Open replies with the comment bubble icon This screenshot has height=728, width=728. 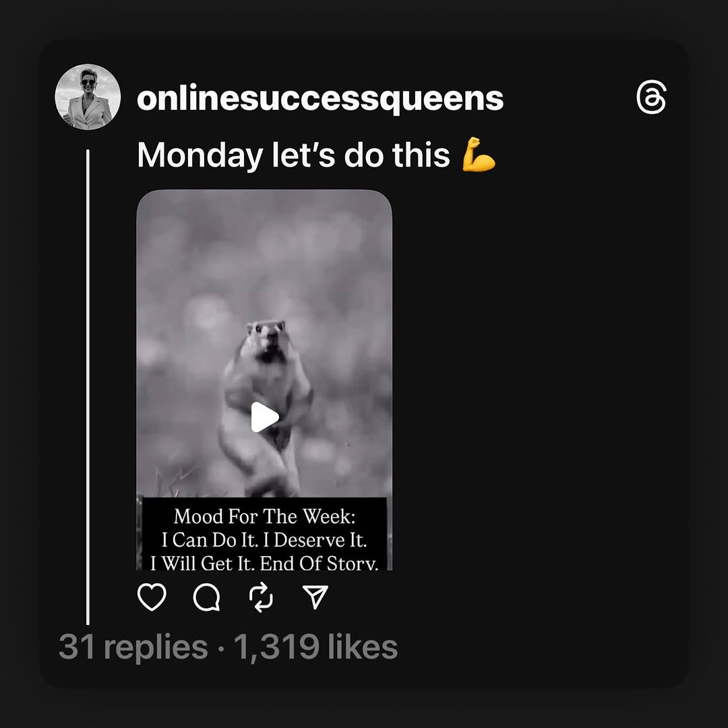point(206,597)
